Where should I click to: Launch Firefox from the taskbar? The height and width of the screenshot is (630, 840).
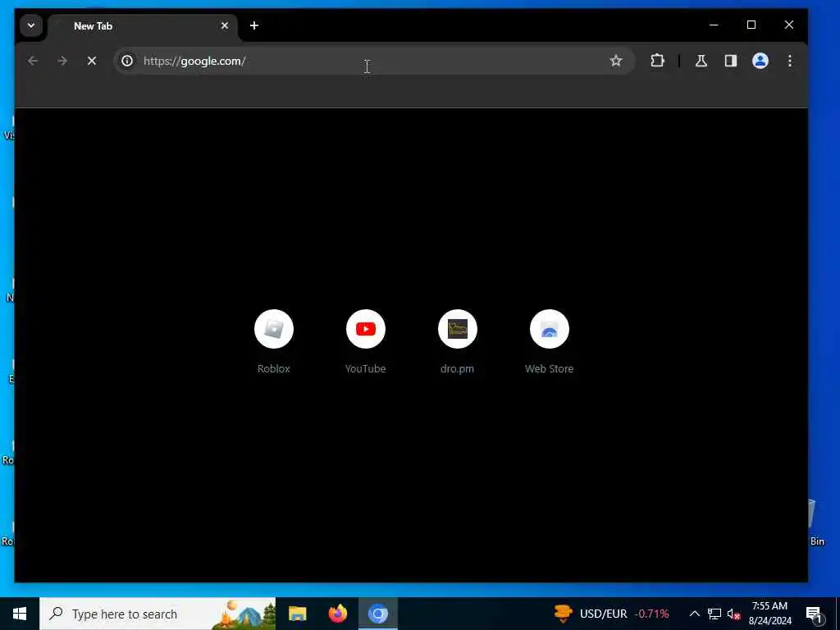tap(337, 614)
